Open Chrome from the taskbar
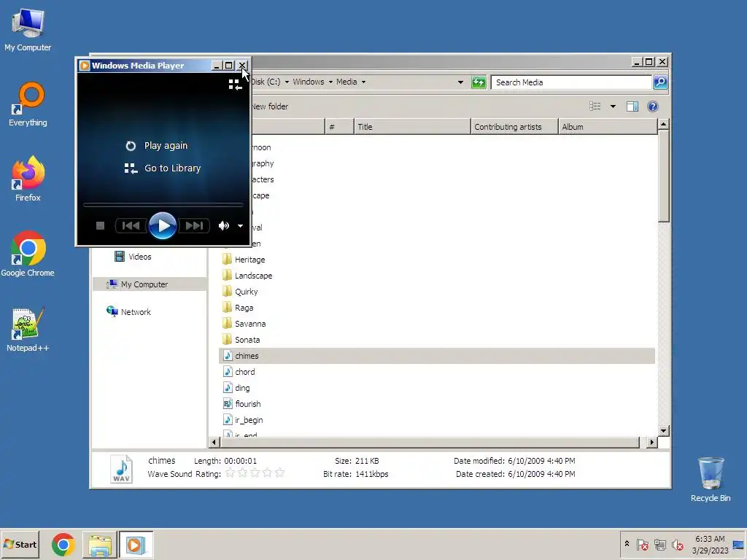This screenshot has width=747, height=560. [x=63, y=545]
